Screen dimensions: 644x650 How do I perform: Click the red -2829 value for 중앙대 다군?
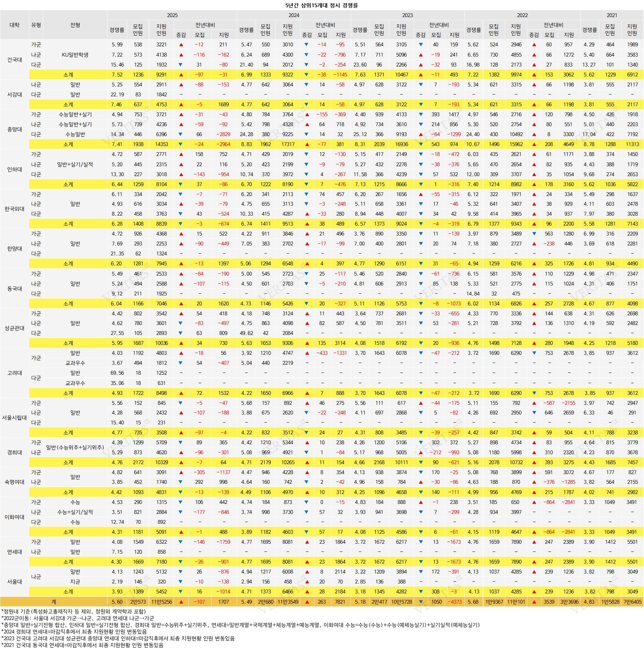[223, 134]
